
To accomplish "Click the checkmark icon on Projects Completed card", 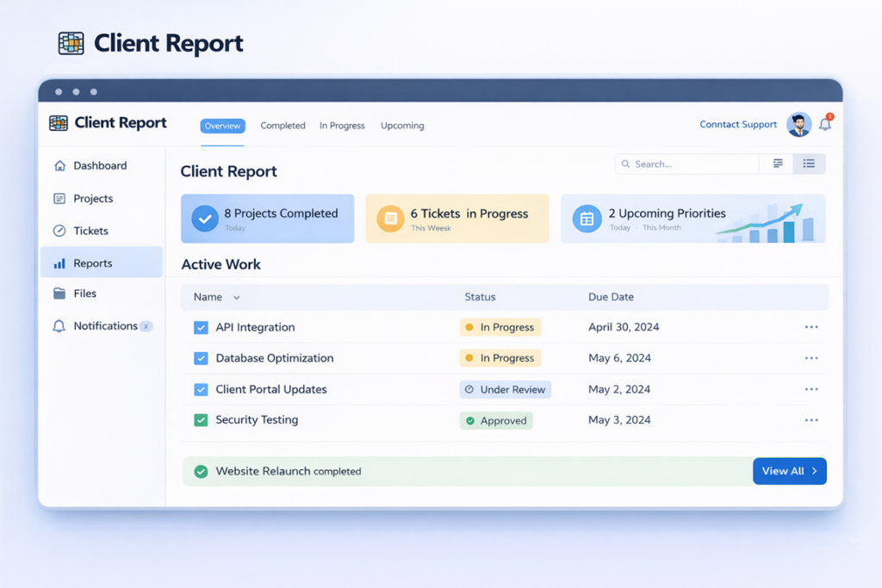I will [x=204, y=219].
